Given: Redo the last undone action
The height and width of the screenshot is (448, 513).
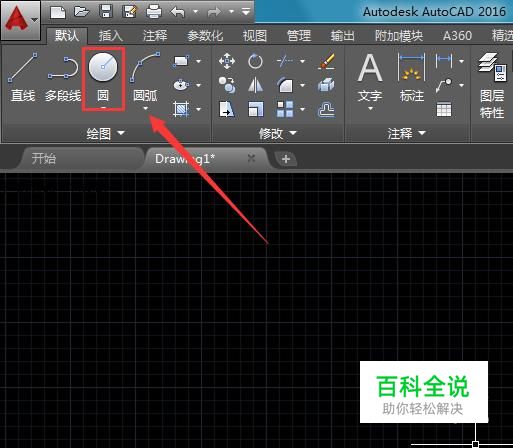Looking at the screenshot, I should 214,12.
